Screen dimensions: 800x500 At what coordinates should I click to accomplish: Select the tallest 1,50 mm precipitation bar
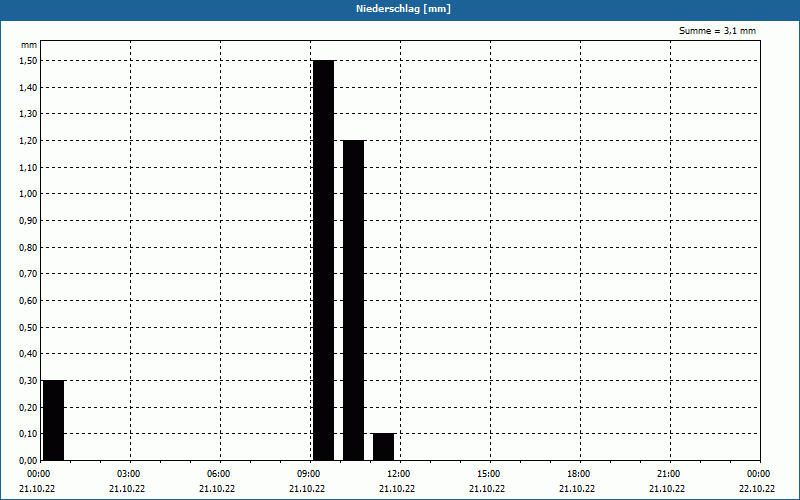coord(323,260)
